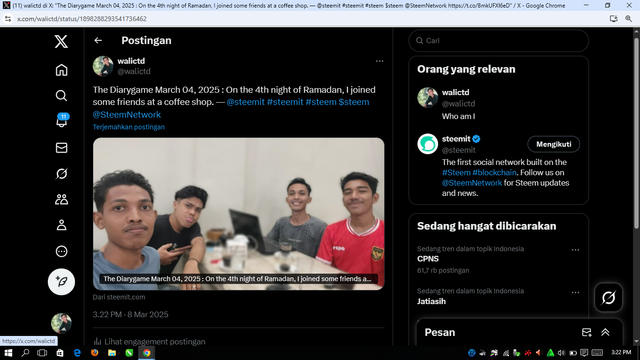Open volume control in system tray
This screenshot has height=360, width=640.
pos(562,353)
